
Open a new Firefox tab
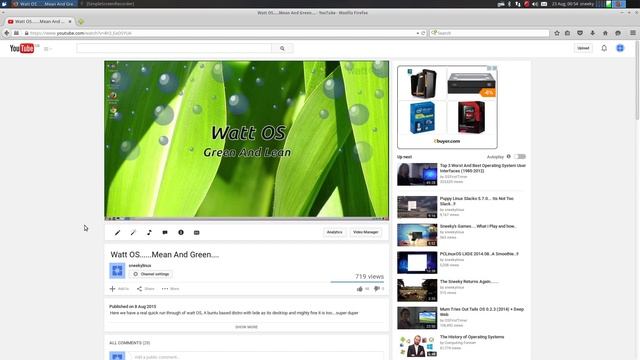point(81,21)
